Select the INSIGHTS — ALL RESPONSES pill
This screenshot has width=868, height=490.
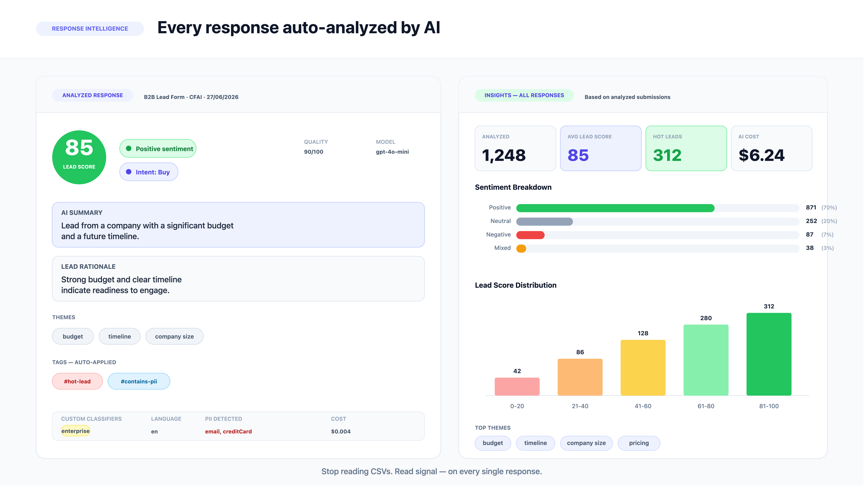[527, 96]
